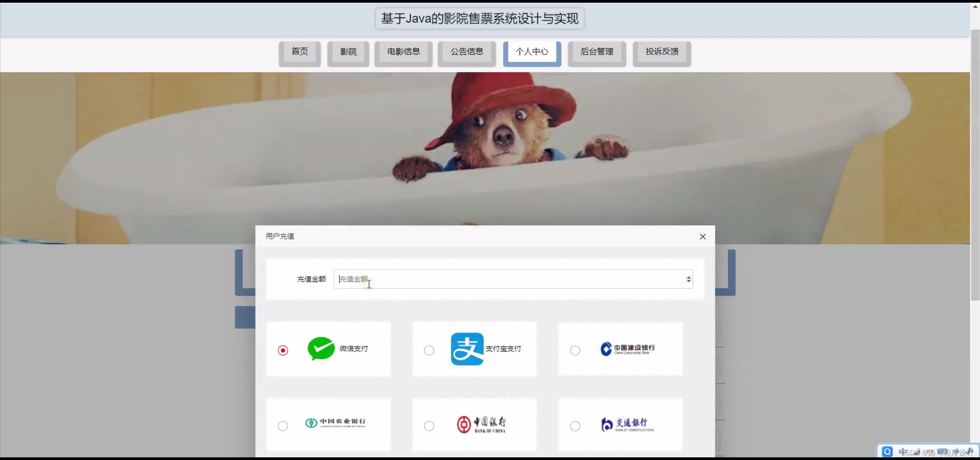Choose the 中国建设银行 radio option

click(575, 350)
